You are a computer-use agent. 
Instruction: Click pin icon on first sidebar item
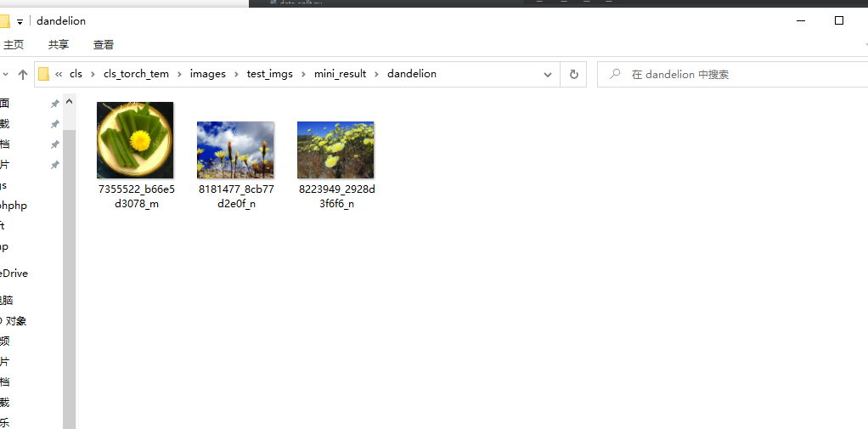click(x=55, y=104)
